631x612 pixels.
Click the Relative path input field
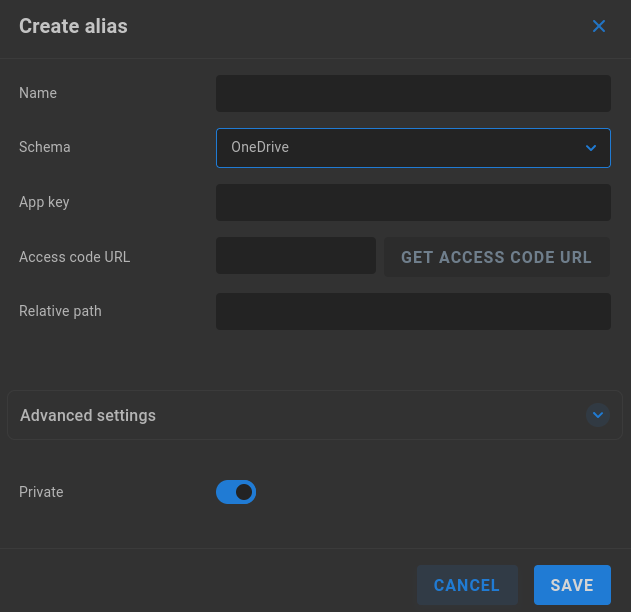(x=413, y=311)
